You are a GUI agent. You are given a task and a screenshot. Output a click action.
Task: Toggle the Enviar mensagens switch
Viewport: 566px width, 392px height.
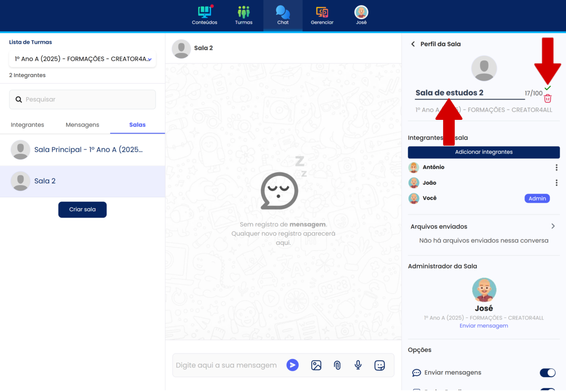click(547, 372)
